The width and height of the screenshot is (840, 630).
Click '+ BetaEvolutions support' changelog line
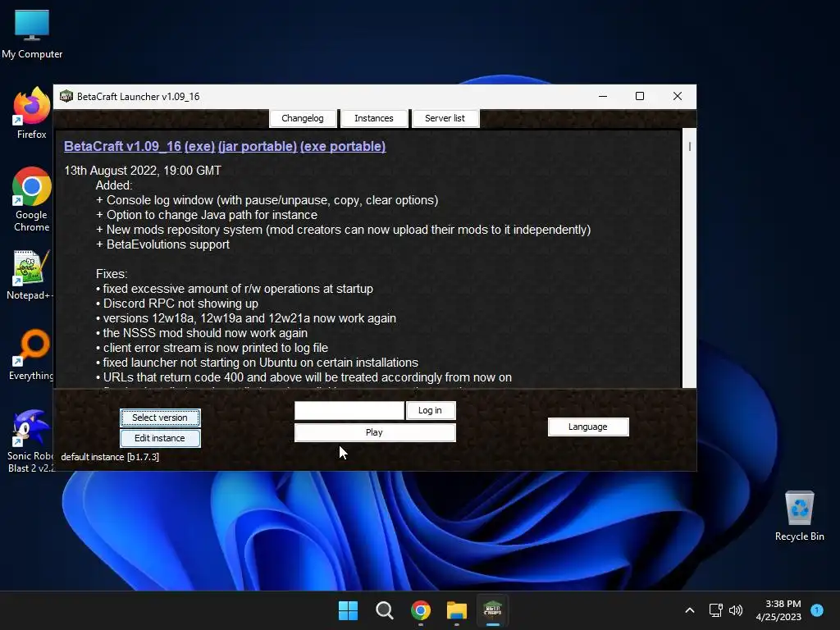click(x=162, y=244)
